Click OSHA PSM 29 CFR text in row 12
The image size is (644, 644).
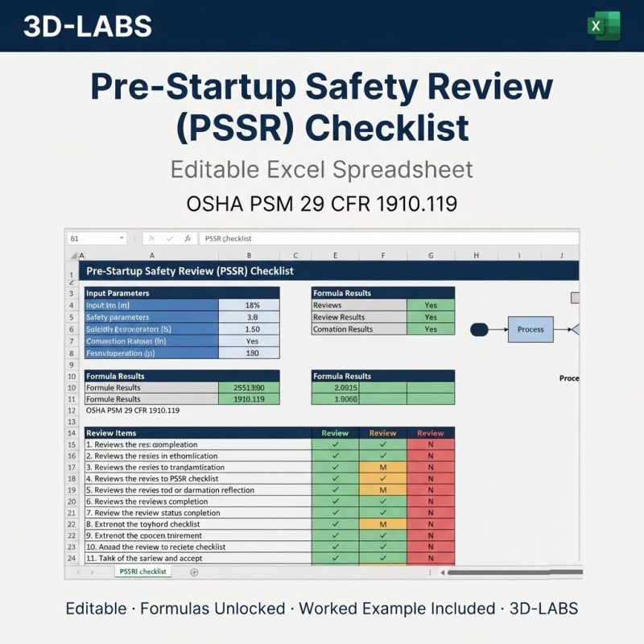click(133, 411)
